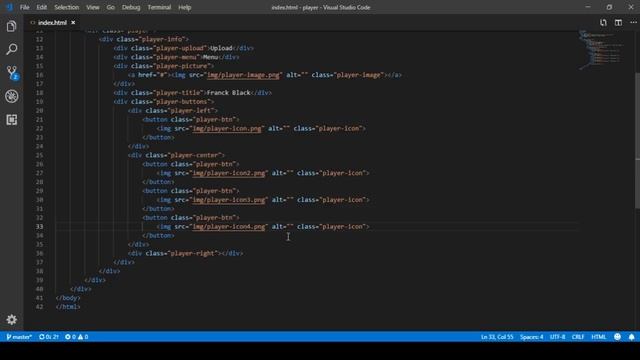
Task: Open the Debug view in activity bar
Action: click(11, 96)
